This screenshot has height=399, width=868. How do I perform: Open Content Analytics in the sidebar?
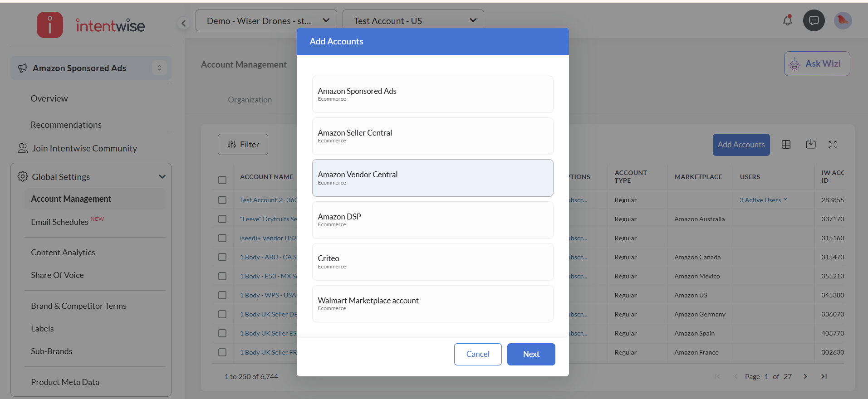pyautogui.click(x=63, y=253)
